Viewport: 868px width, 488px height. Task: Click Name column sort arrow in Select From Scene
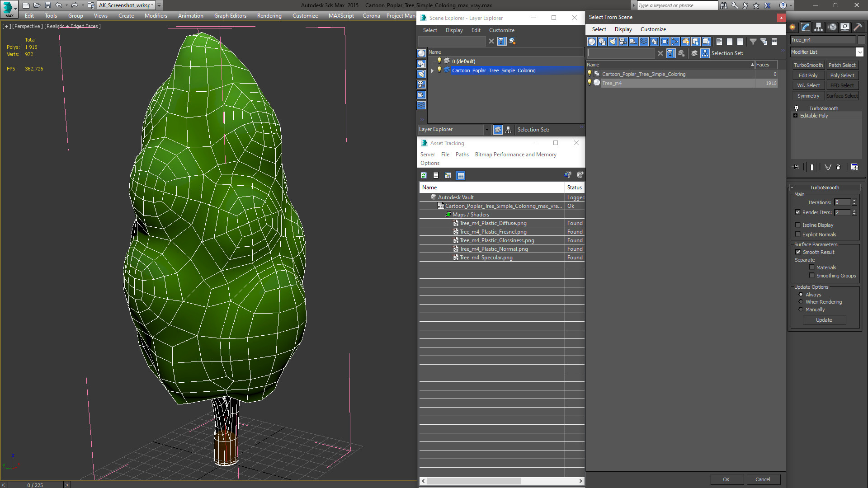click(752, 65)
